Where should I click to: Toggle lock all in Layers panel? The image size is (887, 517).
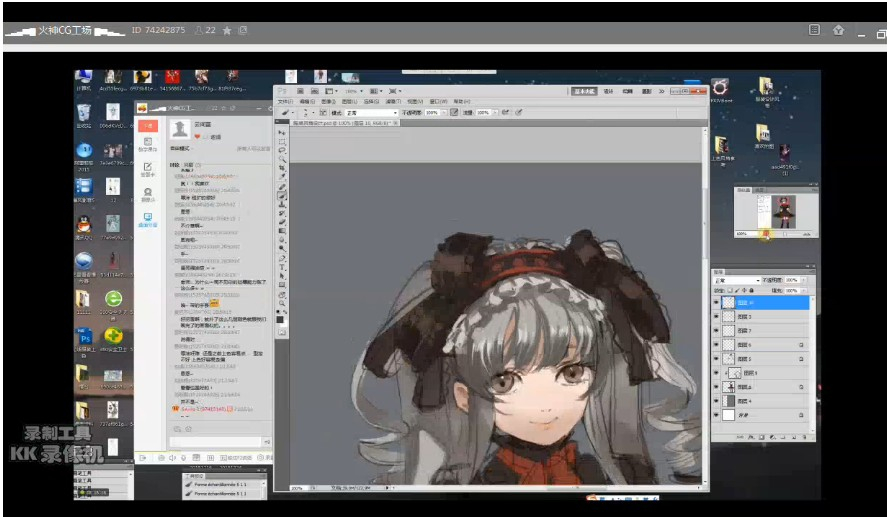pyautogui.click(x=752, y=291)
